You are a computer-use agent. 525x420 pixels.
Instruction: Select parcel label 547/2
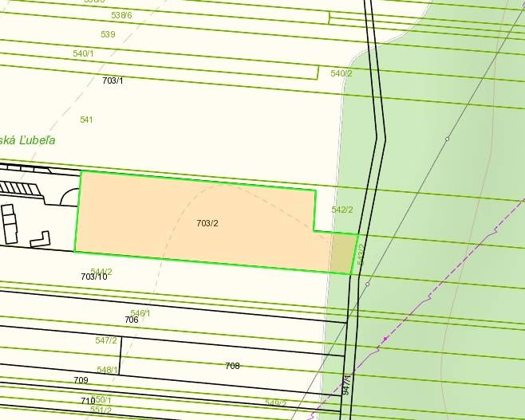[x=106, y=340]
